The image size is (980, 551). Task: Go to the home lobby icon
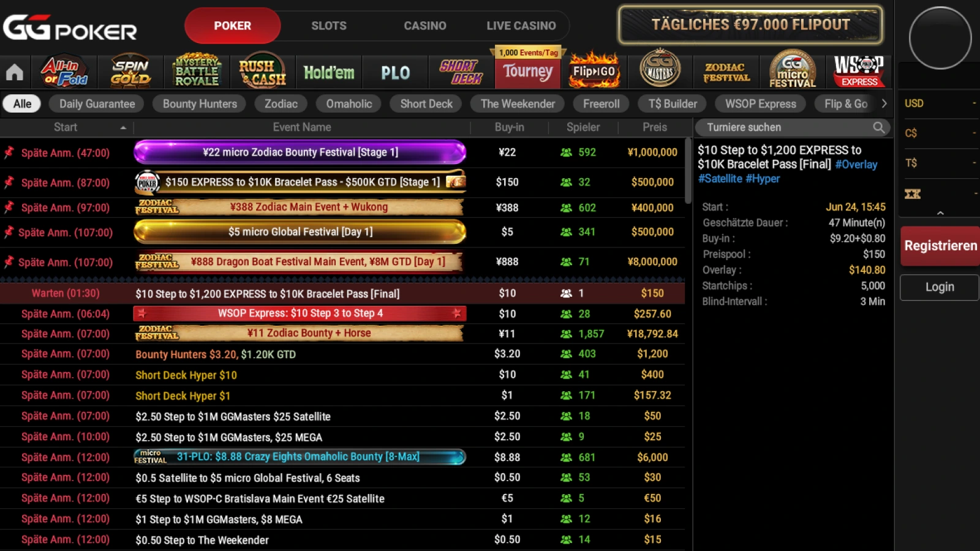click(x=15, y=73)
